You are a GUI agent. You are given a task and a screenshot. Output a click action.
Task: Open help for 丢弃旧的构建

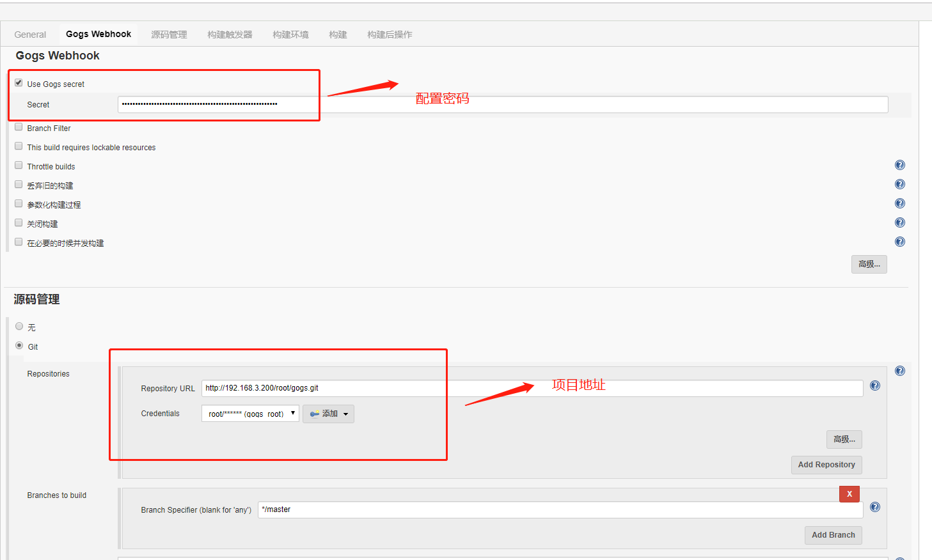coord(900,184)
